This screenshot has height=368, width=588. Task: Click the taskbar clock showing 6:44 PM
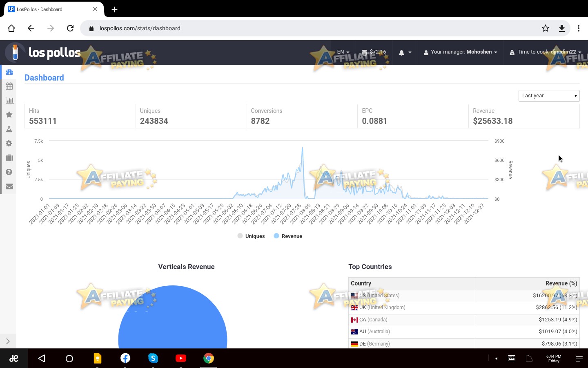(554, 359)
